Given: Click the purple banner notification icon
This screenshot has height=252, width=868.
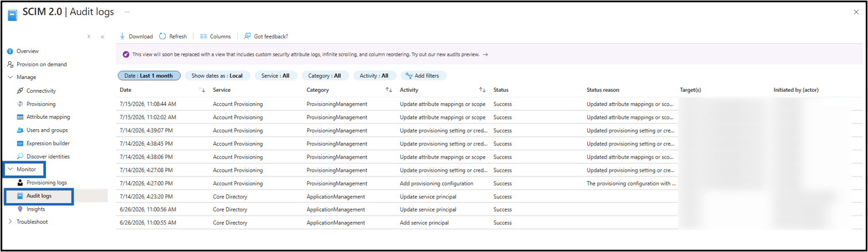Looking at the screenshot, I should click(126, 54).
